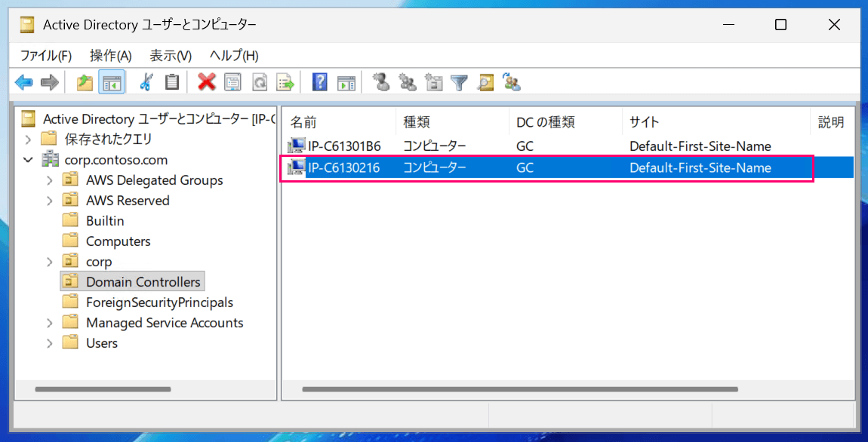
Task: Expand the Users node
Action: 50,343
